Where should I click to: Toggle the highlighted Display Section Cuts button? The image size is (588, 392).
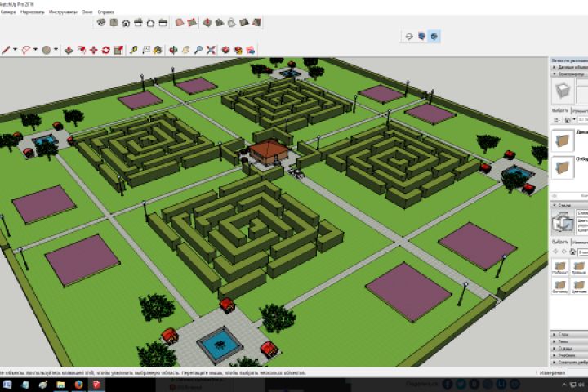point(434,37)
